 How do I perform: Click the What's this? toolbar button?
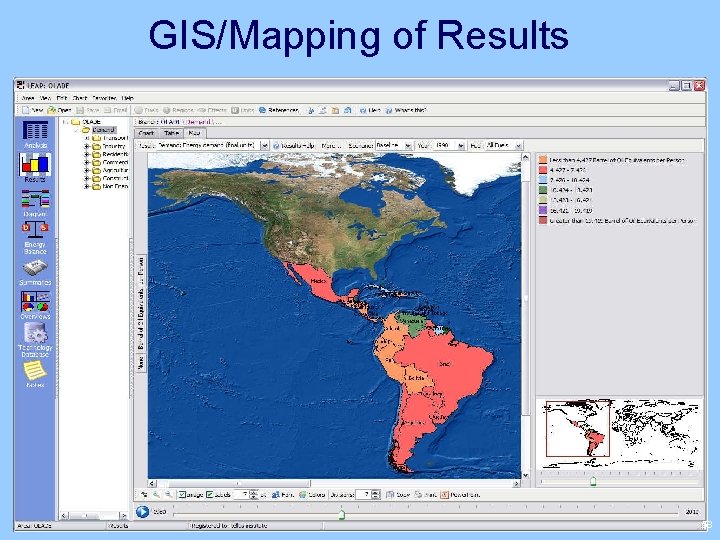tap(406, 110)
